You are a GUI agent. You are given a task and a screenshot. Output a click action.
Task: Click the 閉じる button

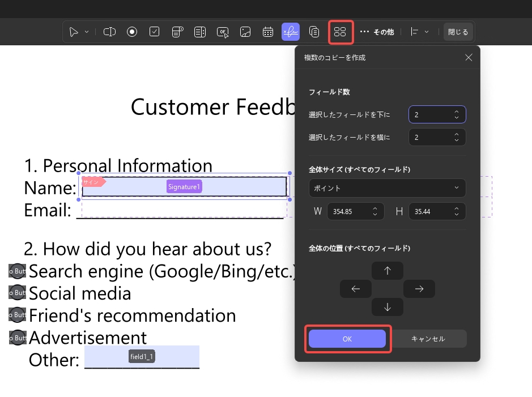(458, 32)
